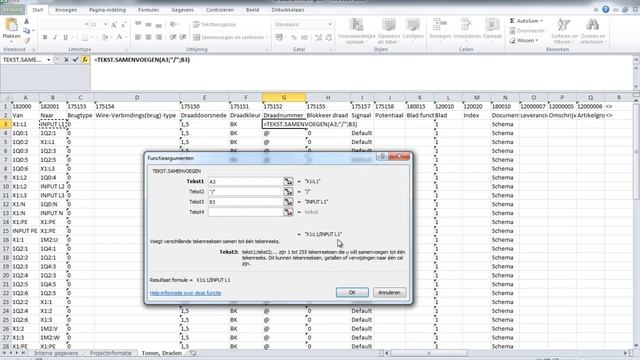This screenshot has width=640, height=360.
Task: Toggle Tekstterugloop wrap text
Action: (x=214, y=24)
